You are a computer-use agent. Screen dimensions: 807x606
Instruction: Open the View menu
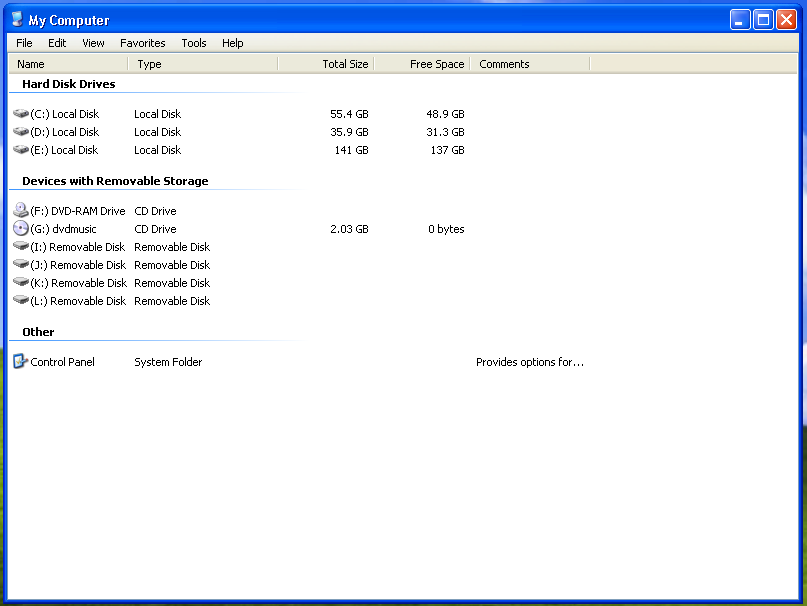point(93,43)
